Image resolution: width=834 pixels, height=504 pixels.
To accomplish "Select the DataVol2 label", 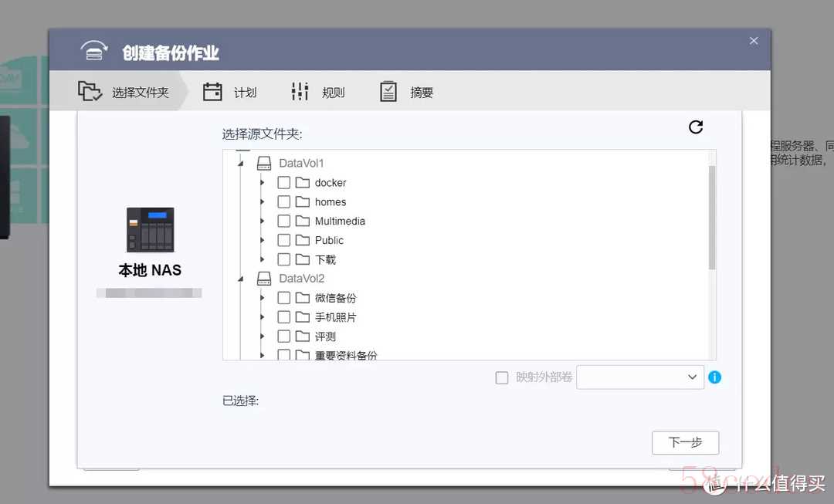I will (x=302, y=279).
